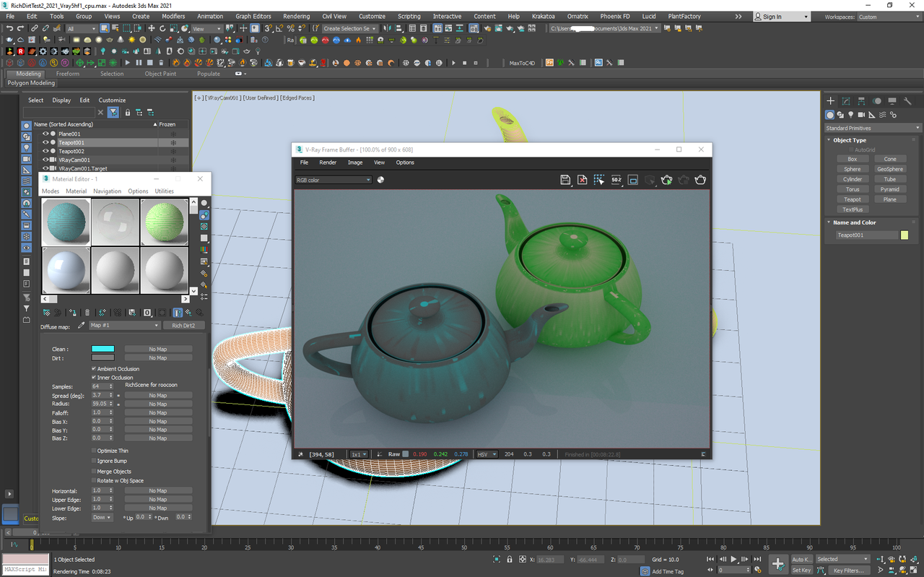The height and width of the screenshot is (577, 924).
Task: Click No Map button beside Clean color
Action: pyautogui.click(x=158, y=349)
